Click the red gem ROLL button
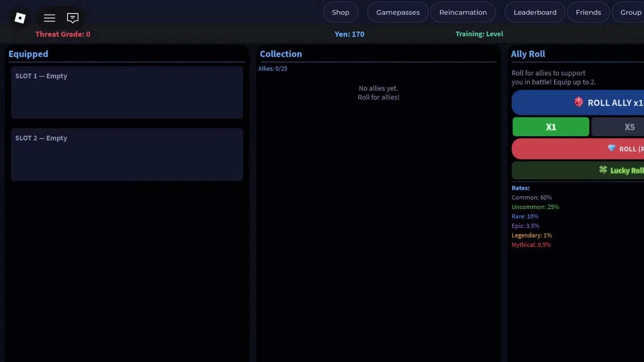Image resolution: width=644 pixels, height=362 pixels. pyautogui.click(x=578, y=149)
